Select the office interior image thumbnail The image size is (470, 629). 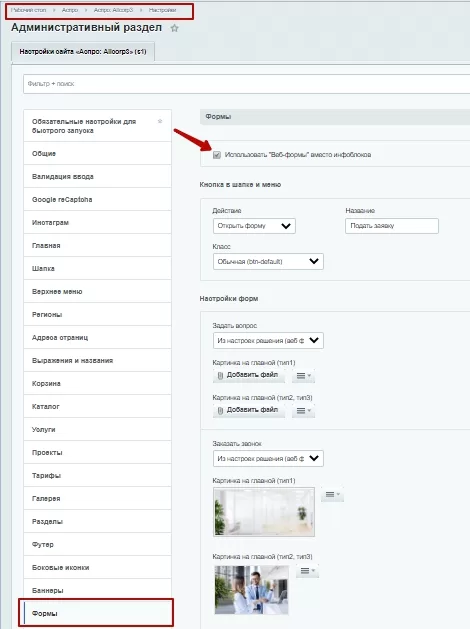264,512
